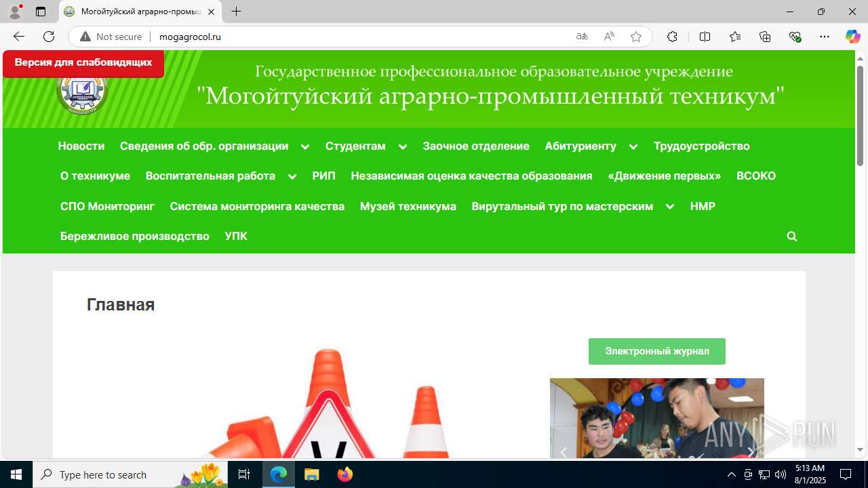868x488 pixels.
Task: Click the site search magnifier icon
Action: 791,236
